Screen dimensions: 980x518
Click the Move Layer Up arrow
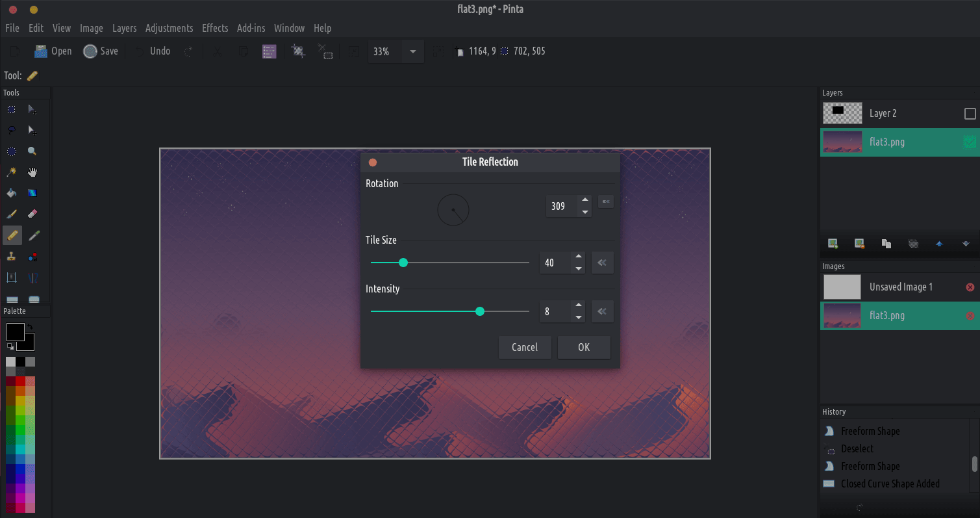(939, 244)
